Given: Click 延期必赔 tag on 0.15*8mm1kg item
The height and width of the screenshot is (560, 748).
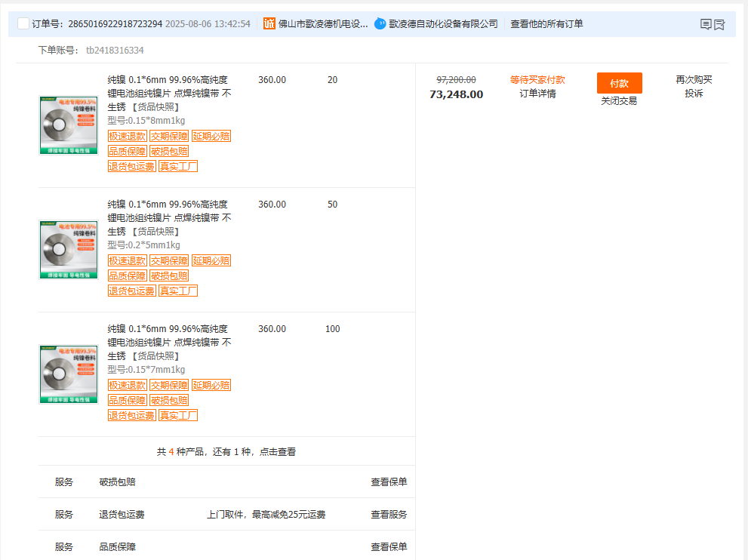Looking at the screenshot, I should coord(211,136).
